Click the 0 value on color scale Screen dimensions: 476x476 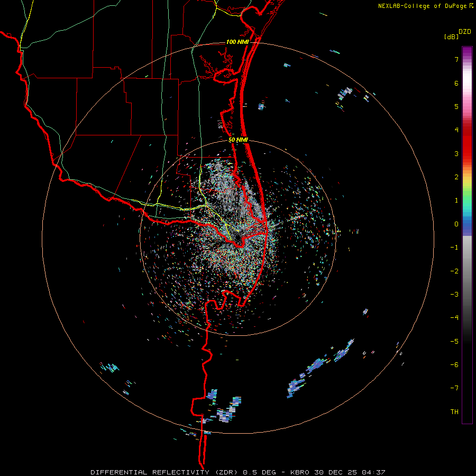456,224
